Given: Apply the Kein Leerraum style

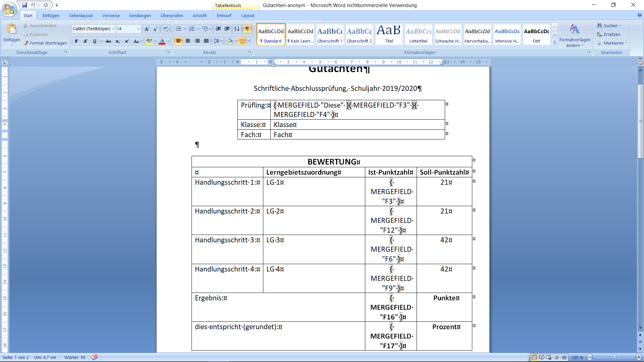Looking at the screenshot, I should [x=300, y=34].
